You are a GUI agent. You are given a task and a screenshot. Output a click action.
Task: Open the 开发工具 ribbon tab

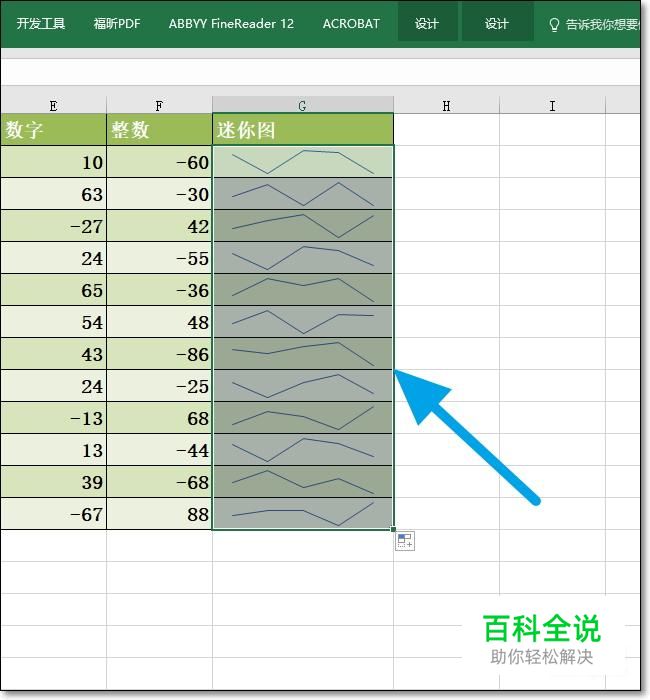click(41, 23)
